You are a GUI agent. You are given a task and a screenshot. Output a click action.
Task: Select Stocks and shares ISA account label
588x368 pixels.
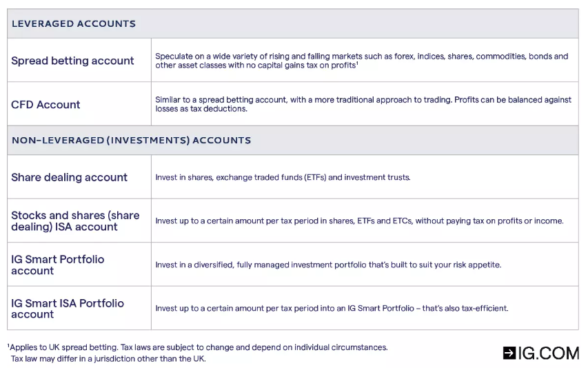[75, 221]
